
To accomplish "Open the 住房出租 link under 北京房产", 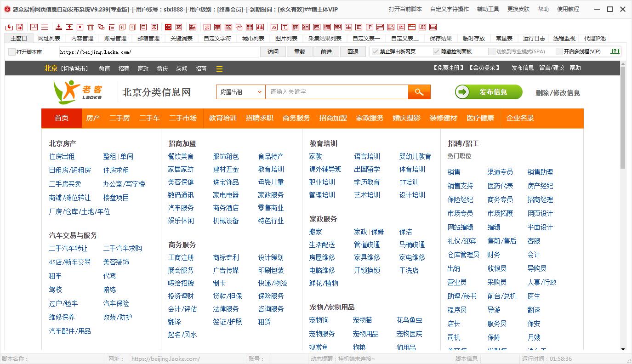I will tap(62, 156).
